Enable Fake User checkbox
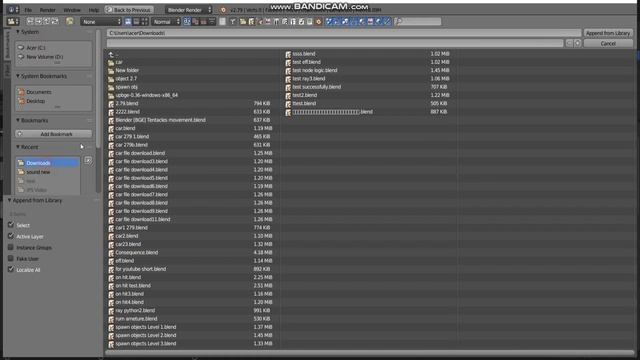640x360 pixels. (11, 258)
